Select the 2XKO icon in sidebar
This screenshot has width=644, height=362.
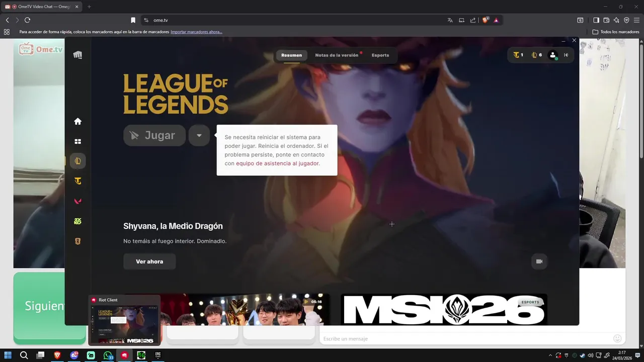[x=77, y=221]
